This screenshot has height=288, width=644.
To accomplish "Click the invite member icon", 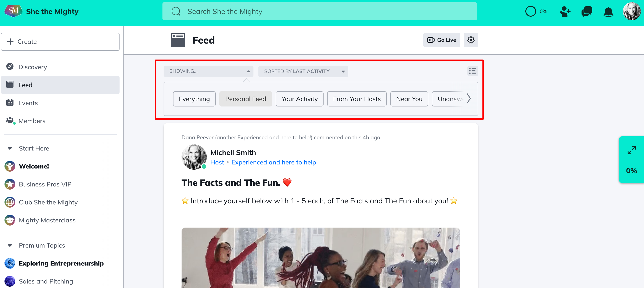I will 565,11.
